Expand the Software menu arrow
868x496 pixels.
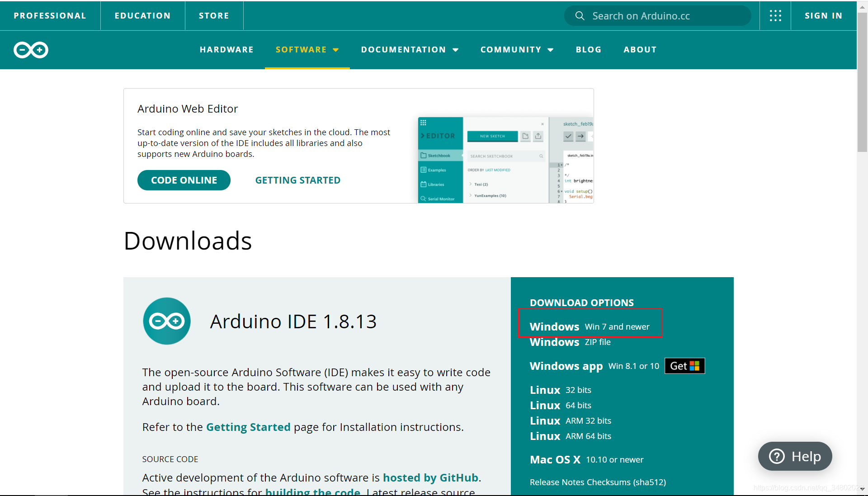336,50
